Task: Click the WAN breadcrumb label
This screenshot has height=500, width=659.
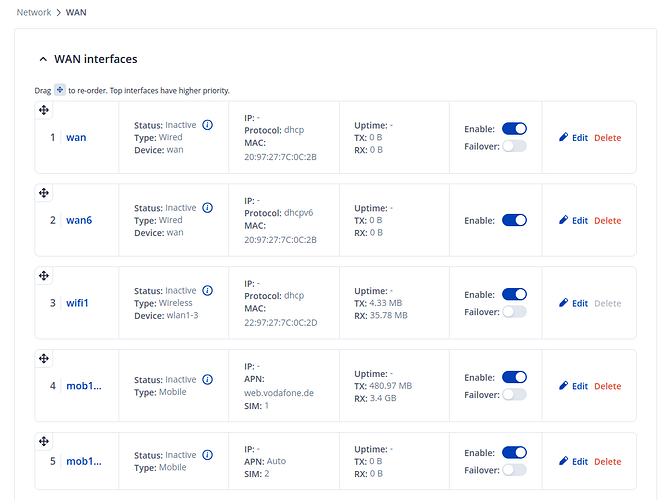Action: coord(77,13)
